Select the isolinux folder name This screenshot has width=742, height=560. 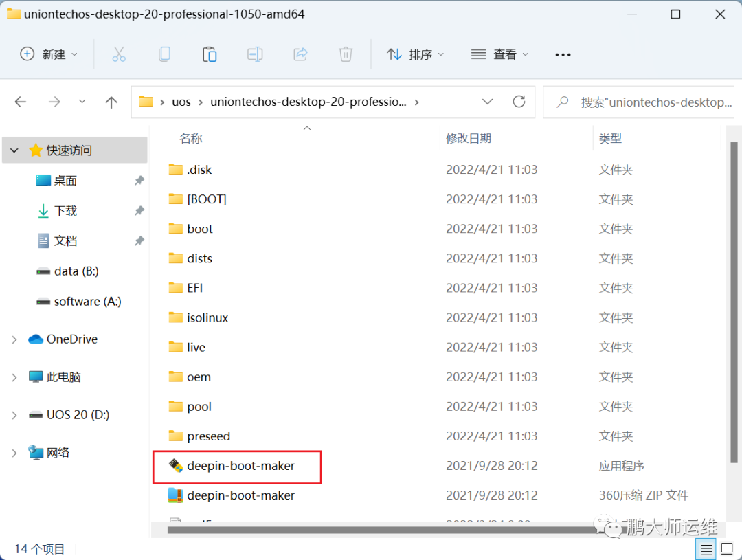tap(207, 317)
